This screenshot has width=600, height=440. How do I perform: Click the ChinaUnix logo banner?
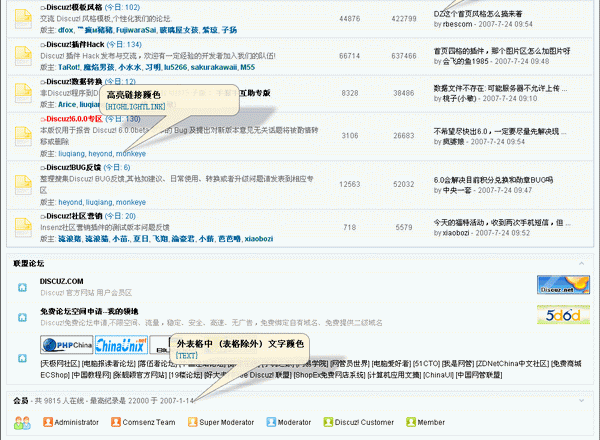pos(121,345)
